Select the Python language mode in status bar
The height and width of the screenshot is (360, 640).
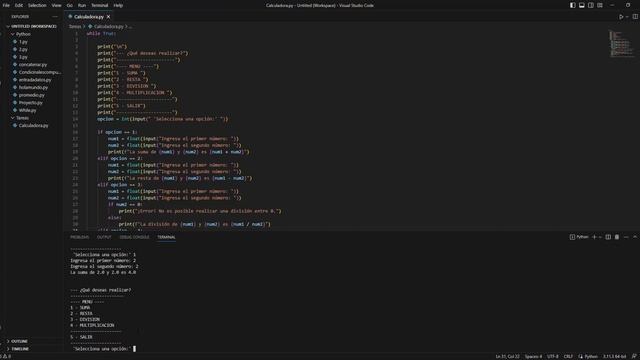[x=588, y=357]
